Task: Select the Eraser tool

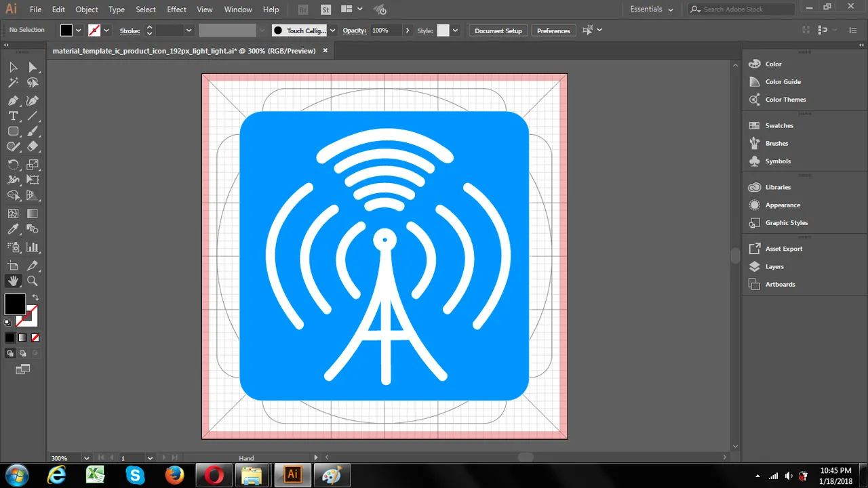Action: tap(33, 147)
